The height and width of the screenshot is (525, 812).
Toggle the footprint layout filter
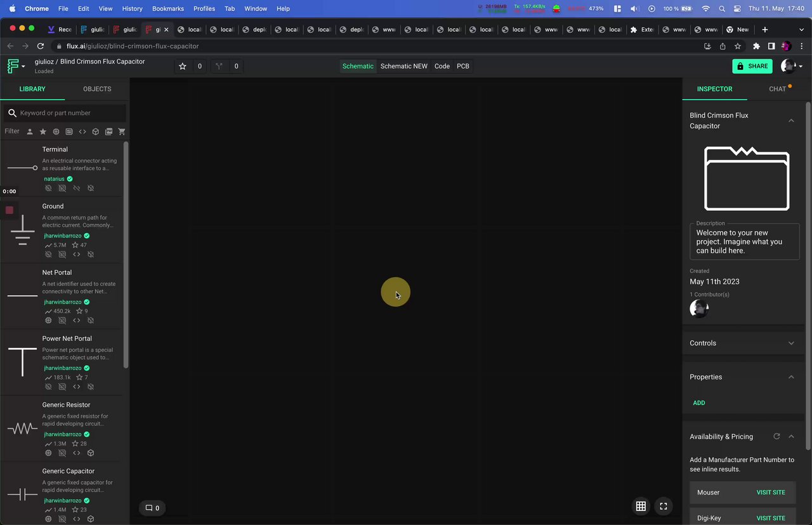[x=69, y=131]
